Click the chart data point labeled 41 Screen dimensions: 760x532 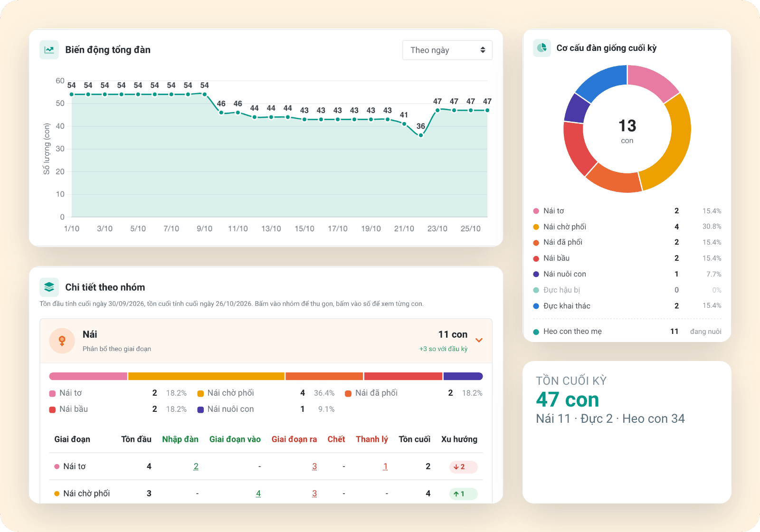pos(404,124)
